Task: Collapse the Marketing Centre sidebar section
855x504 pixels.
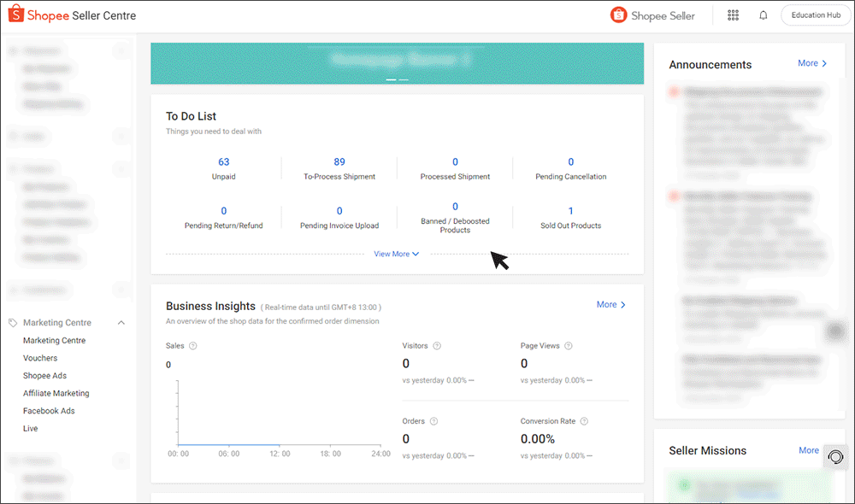Action: (x=121, y=322)
